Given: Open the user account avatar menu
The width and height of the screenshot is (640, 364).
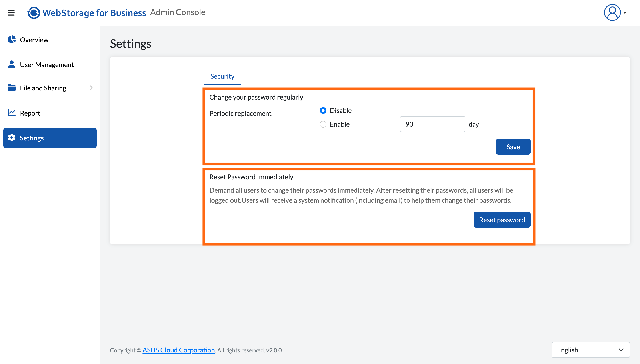Looking at the screenshot, I should pyautogui.click(x=612, y=12).
